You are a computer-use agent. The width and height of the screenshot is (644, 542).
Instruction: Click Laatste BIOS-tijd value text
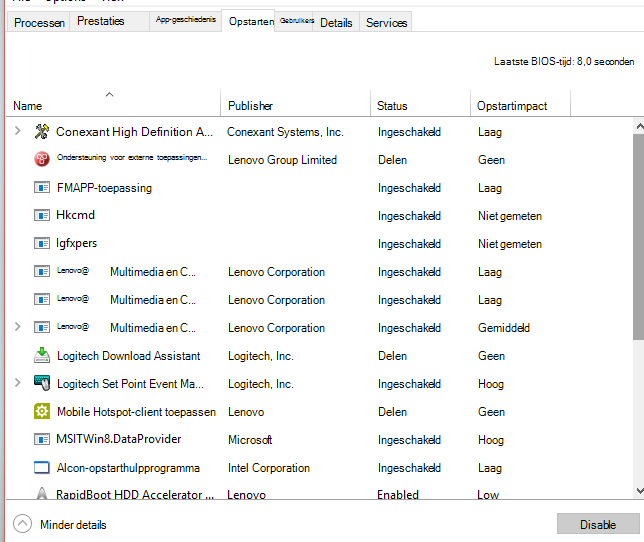click(564, 62)
